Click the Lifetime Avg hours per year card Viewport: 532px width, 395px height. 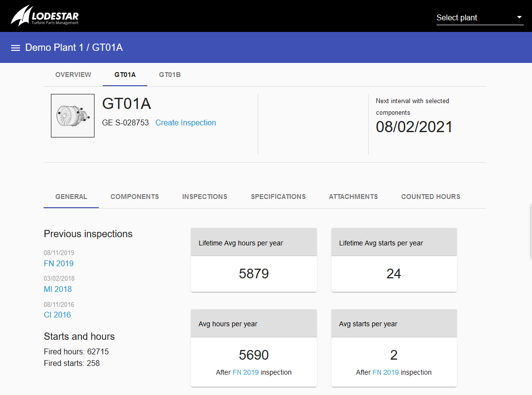[x=254, y=260]
